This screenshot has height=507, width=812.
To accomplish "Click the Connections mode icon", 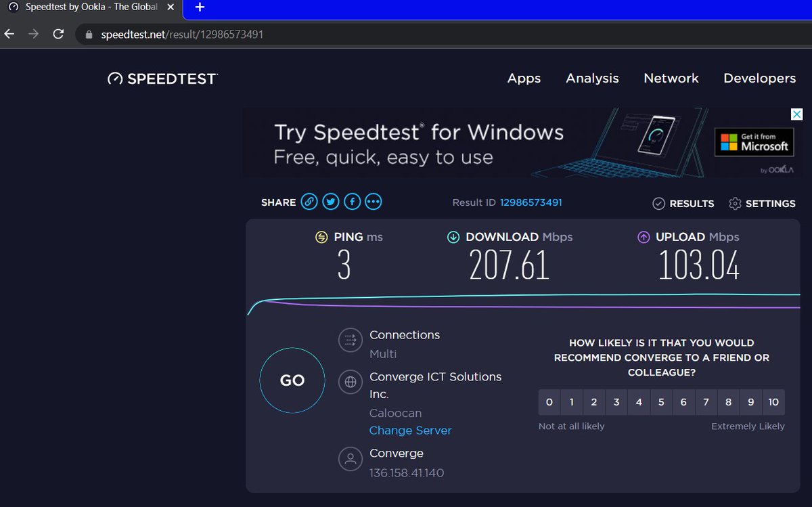I will (351, 340).
